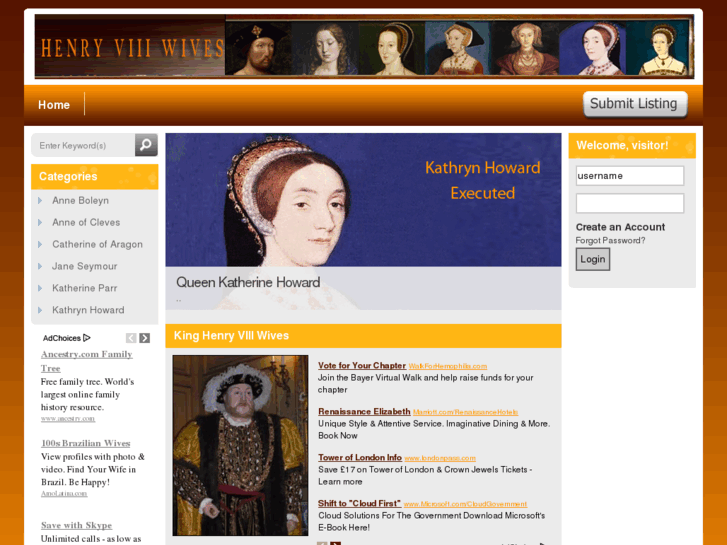
Task: Click AmoLatina.com URL in sidebar ad
Action: [x=64, y=494]
